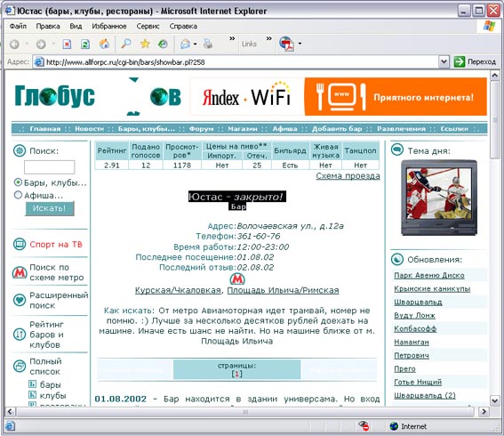Select the Бары, клубы radio button
Screen dimensions: 504x436
coord(18,182)
